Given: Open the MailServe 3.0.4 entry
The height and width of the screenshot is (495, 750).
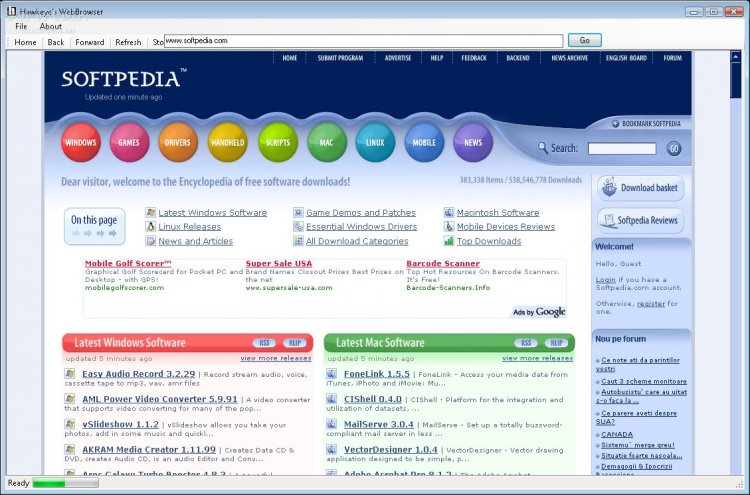Looking at the screenshot, I should [379, 424].
